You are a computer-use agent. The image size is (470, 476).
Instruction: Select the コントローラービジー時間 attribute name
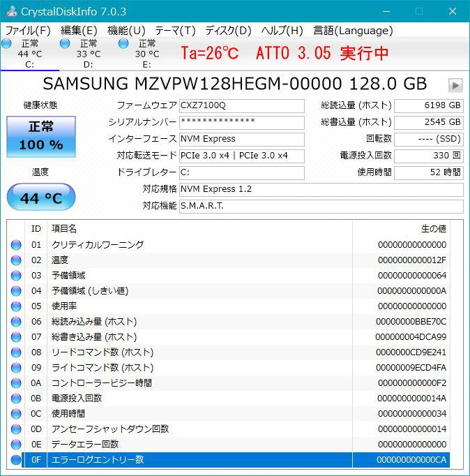[x=102, y=383]
